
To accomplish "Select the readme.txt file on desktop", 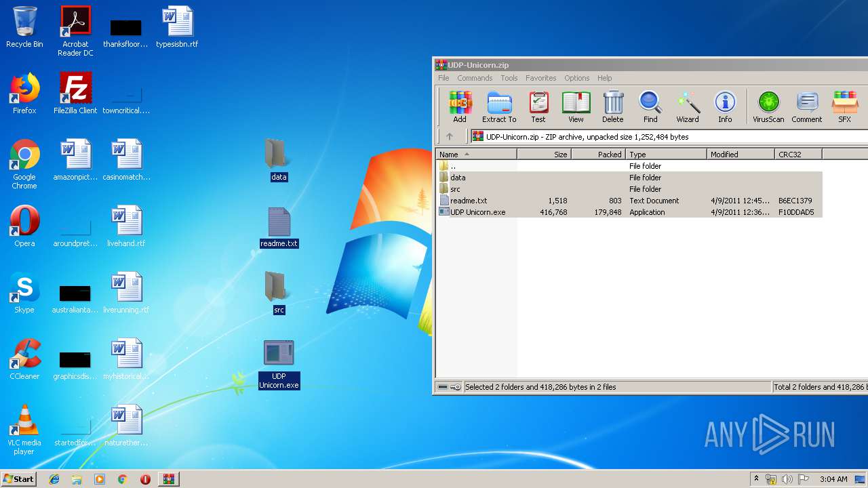I will (279, 226).
